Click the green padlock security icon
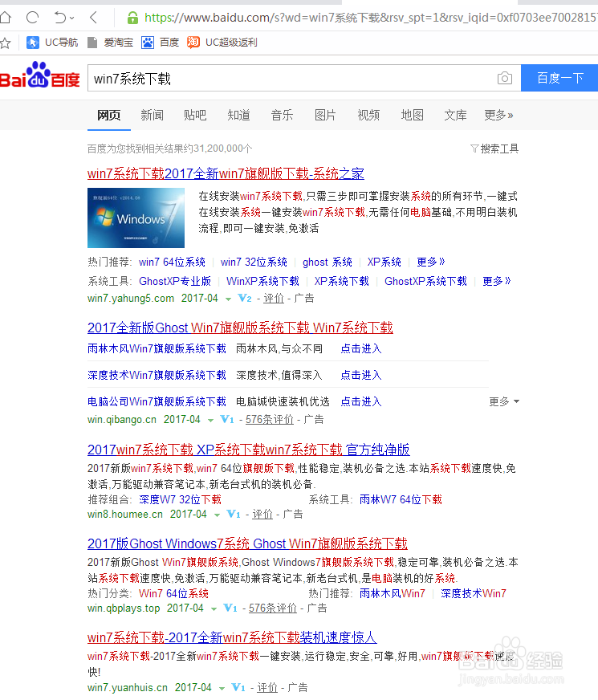 click(x=132, y=18)
